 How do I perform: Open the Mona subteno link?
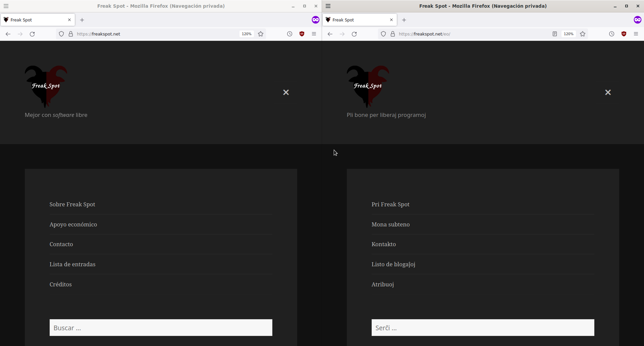pos(390,224)
